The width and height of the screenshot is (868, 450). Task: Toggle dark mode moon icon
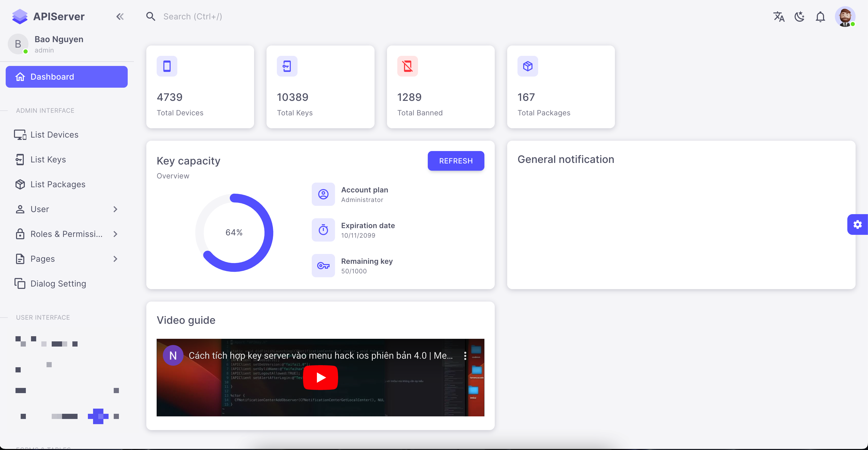point(800,17)
